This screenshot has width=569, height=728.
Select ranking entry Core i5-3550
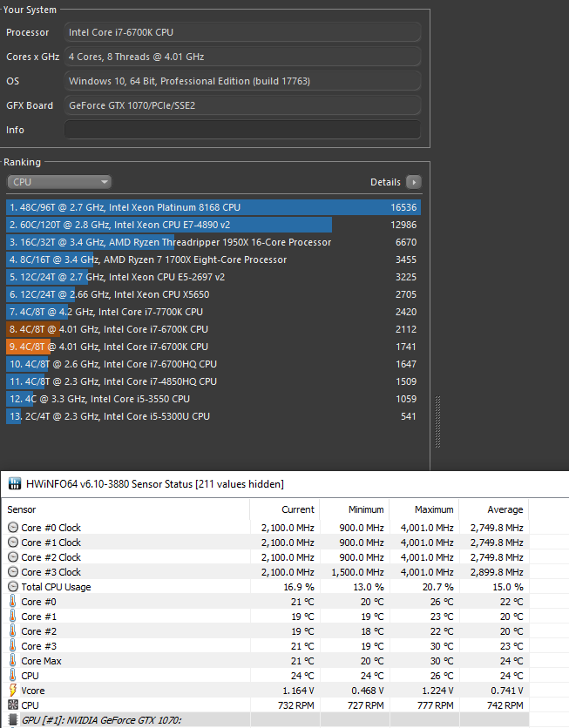tap(213, 399)
